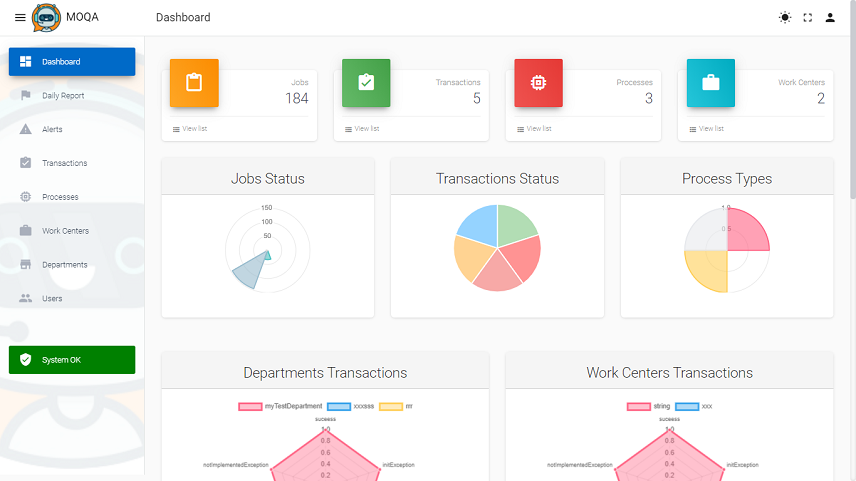The height and width of the screenshot is (481, 856).
Task: Open Work Centers in sidebar
Action: pos(72,231)
